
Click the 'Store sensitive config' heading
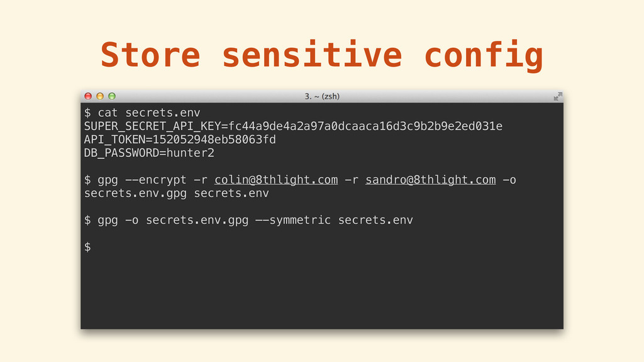tap(322, 55)
